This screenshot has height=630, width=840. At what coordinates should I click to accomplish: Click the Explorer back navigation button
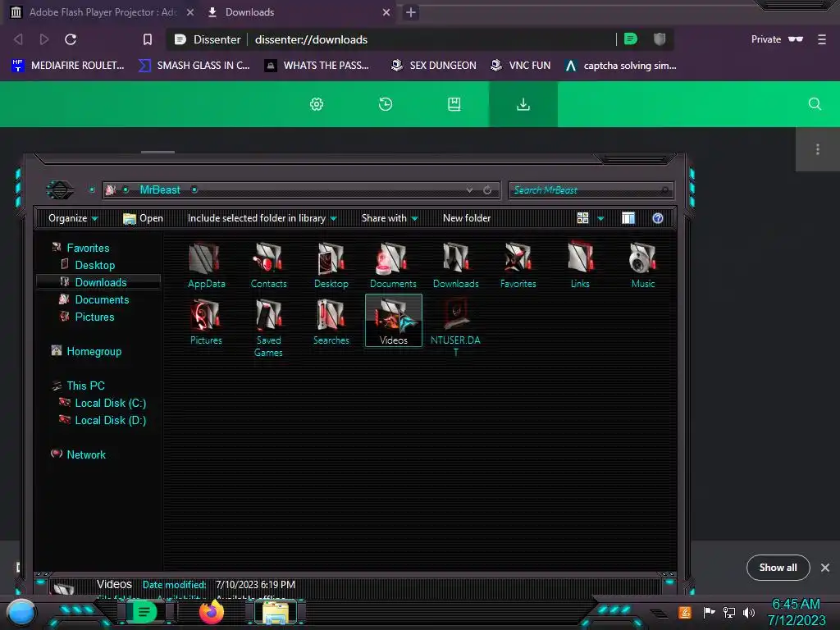(60, 189)
